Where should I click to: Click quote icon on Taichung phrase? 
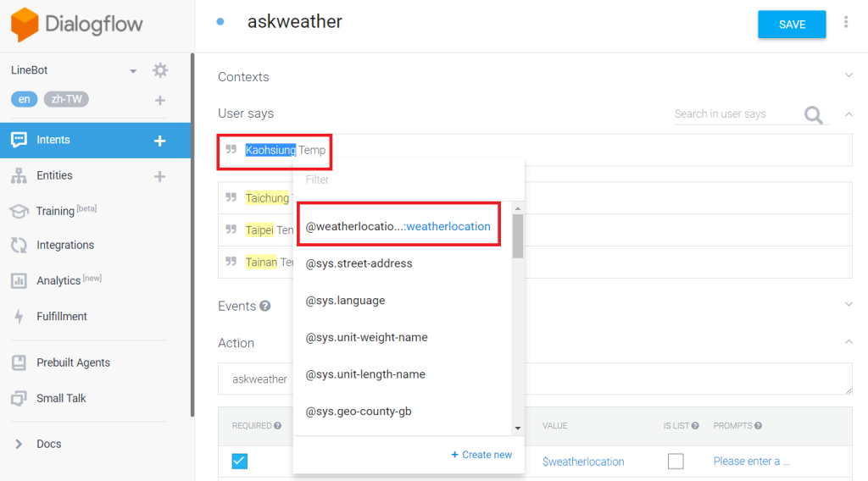(231, 196)
